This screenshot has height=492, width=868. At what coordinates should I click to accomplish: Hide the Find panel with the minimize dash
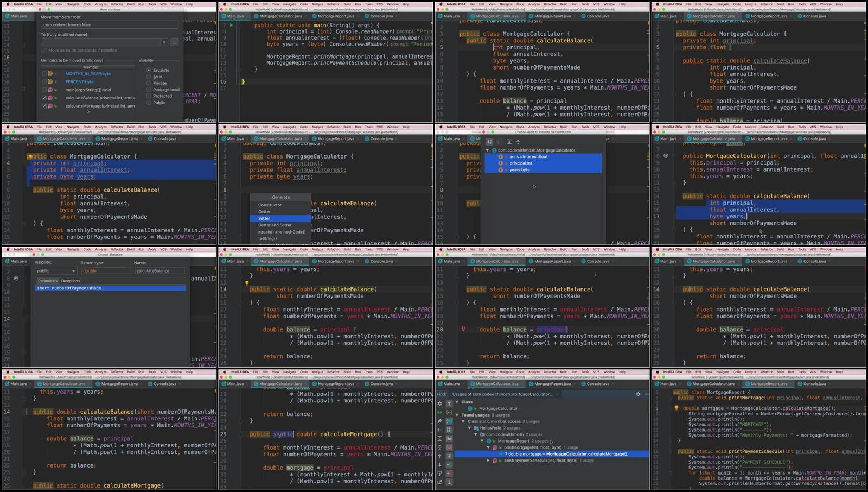(x=647, y=394)
